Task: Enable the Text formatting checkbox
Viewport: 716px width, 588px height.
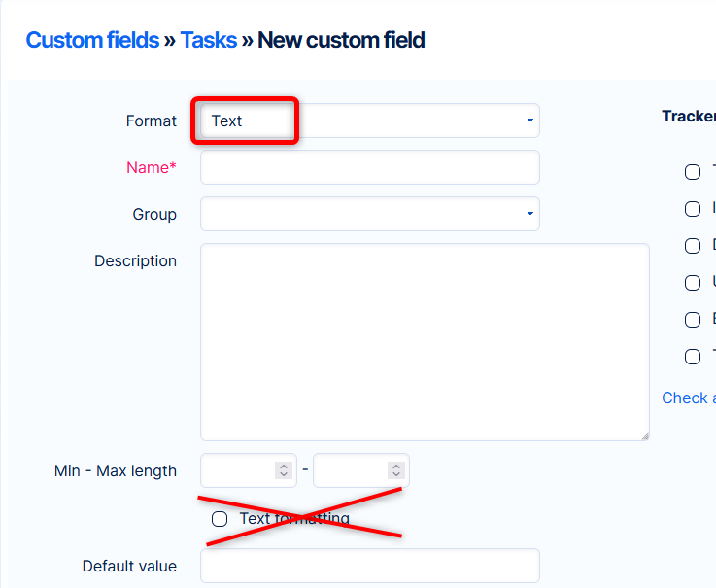Action: pyautogui.click(x=220, y=519)
